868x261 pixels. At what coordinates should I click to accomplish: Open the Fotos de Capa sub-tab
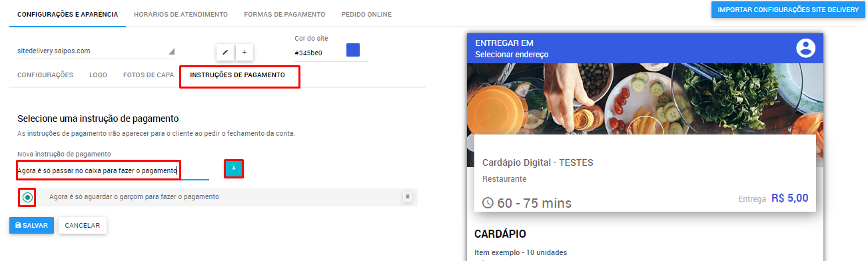pyautogui.click(x=149, y=75)
